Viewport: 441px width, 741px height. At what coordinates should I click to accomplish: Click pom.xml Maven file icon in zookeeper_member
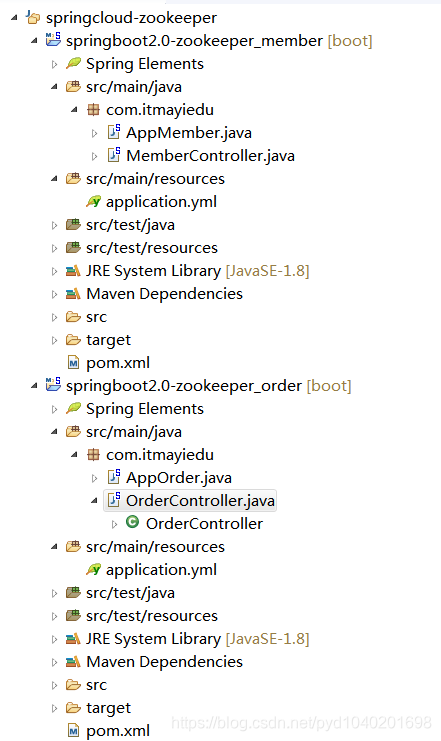coord(73,363)
